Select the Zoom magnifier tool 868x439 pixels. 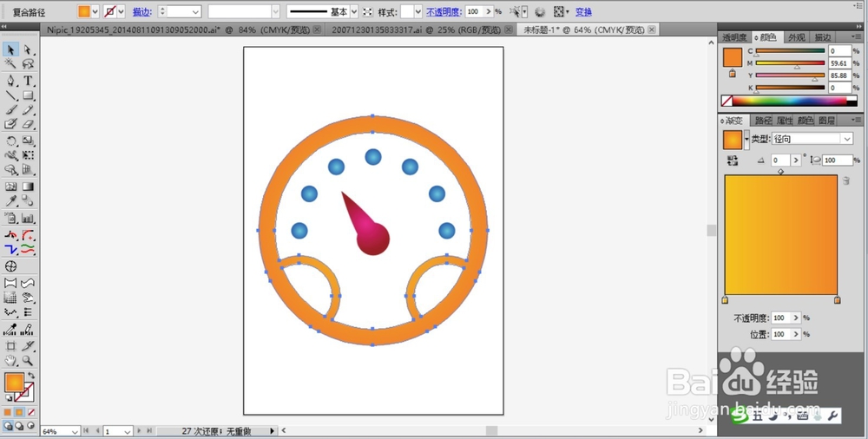28,361
